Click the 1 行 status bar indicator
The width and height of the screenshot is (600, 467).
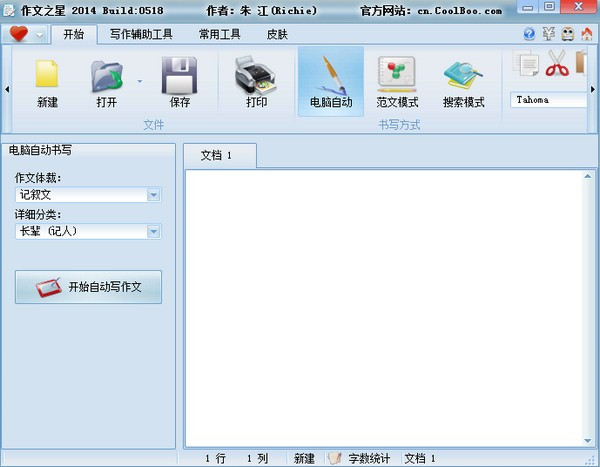[215, 458]
